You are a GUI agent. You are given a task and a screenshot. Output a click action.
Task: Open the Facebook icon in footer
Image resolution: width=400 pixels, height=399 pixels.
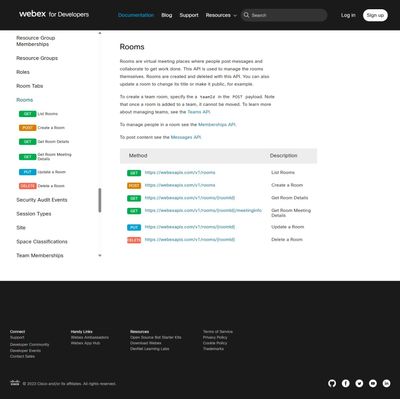(346, 383)
